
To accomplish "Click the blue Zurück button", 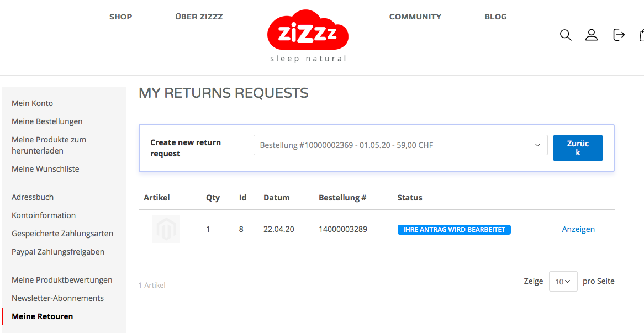I will (x=578, y=148).
